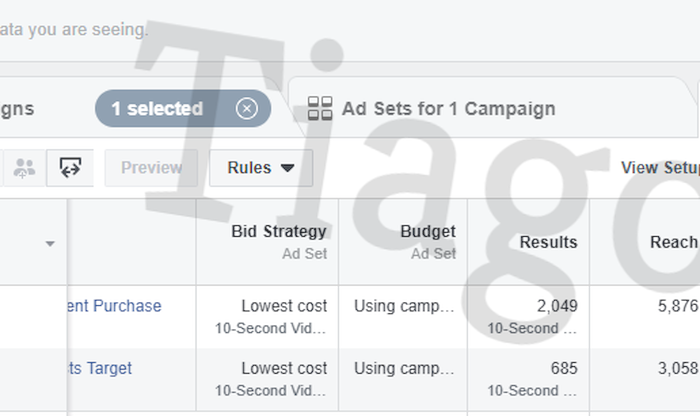This screenshot has height=416, width=700.
Task: Open the ad set ending 'ent Purchase'
Action: 111,306
